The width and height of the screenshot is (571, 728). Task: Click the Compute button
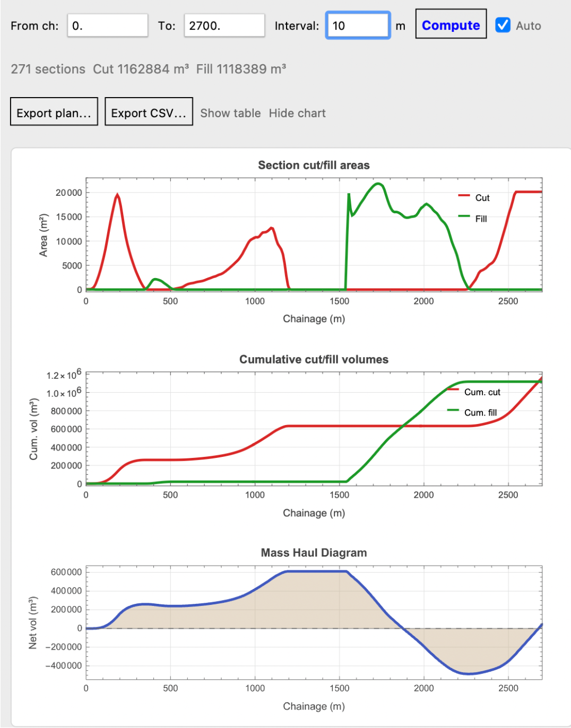pyautogui.click(x=451, y=24)
